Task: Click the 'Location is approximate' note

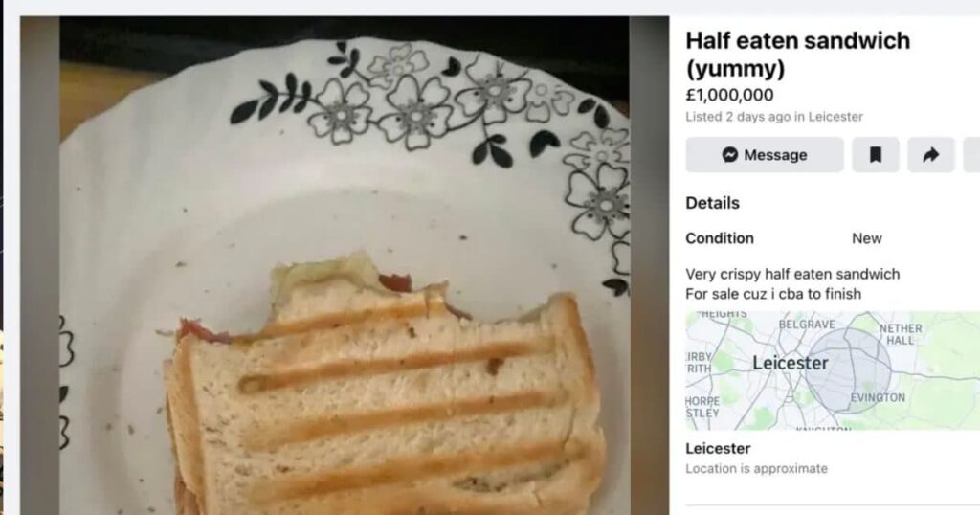Action: [756, 469]
